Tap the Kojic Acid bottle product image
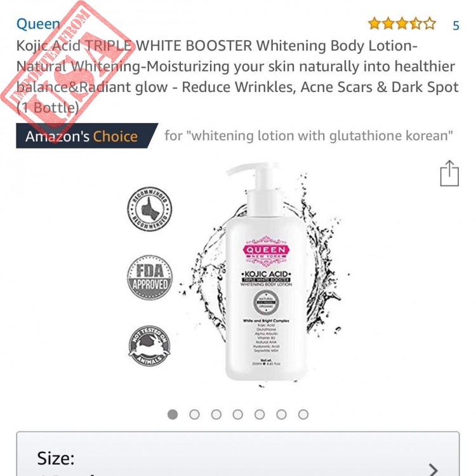This screenshot has width=476, height=476. [266, 273]
